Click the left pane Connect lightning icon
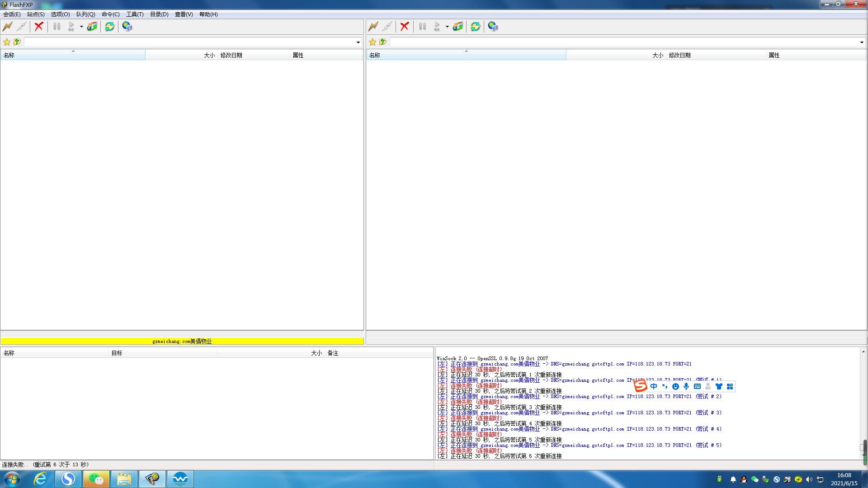 click(x=8, y=27)
